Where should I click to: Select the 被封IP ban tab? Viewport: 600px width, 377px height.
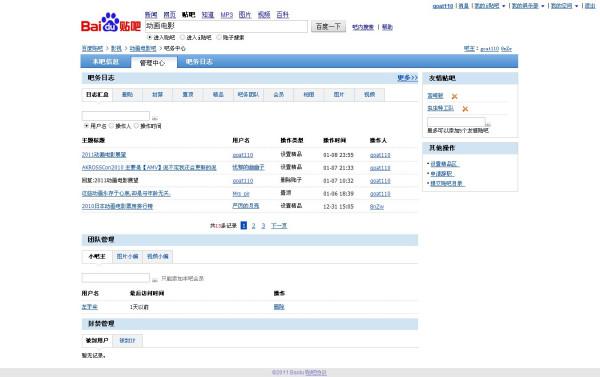[x=127, y=341]
